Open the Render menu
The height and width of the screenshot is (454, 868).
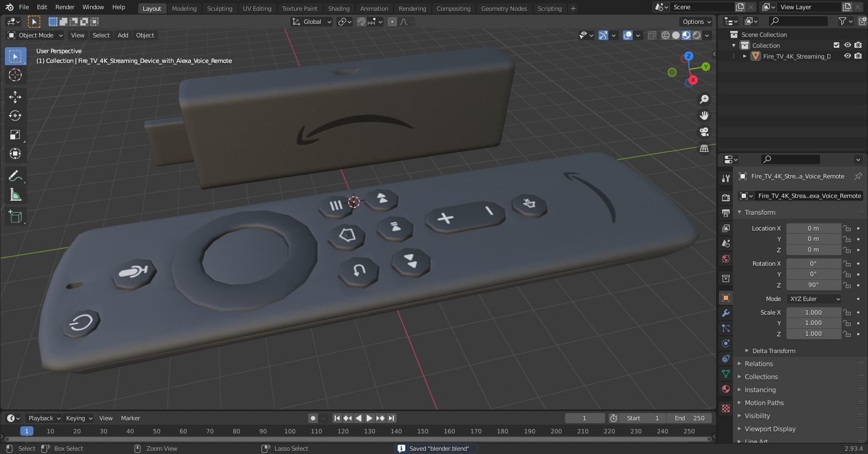[65, 7]
